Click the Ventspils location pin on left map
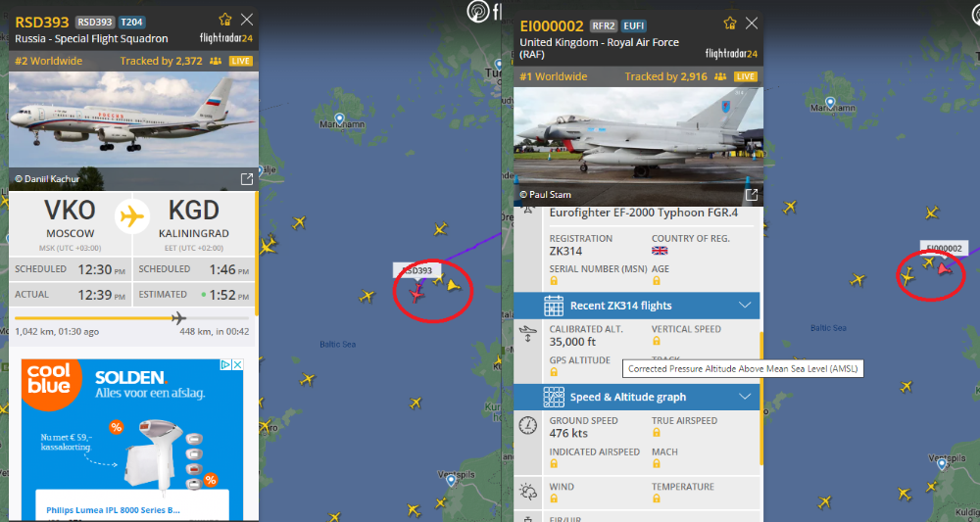The width and height of the screenshot is (980, 522). click(451, 480)
